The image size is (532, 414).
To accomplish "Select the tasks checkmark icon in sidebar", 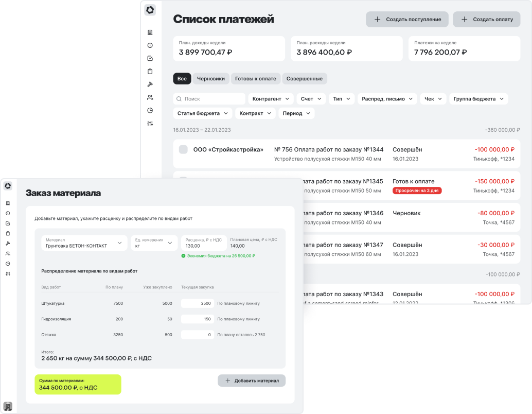I will tap(150, 58).
